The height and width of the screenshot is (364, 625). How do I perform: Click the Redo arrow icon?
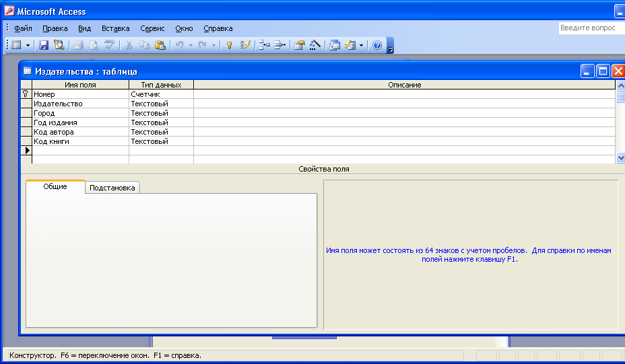pos(203,45)
